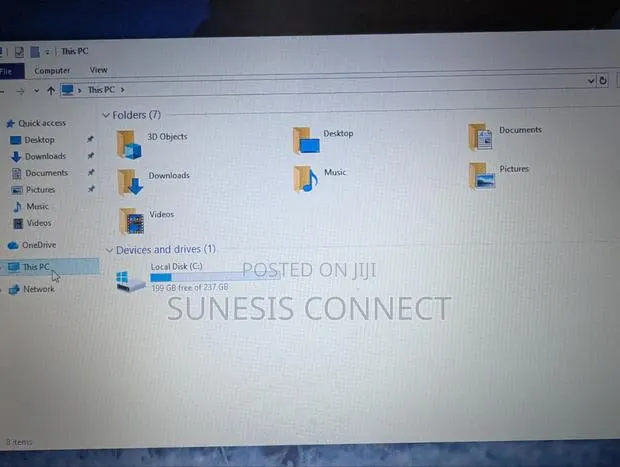Open the recent locations dropdown arrow
The image size is (620, 467).
point(36,91)
